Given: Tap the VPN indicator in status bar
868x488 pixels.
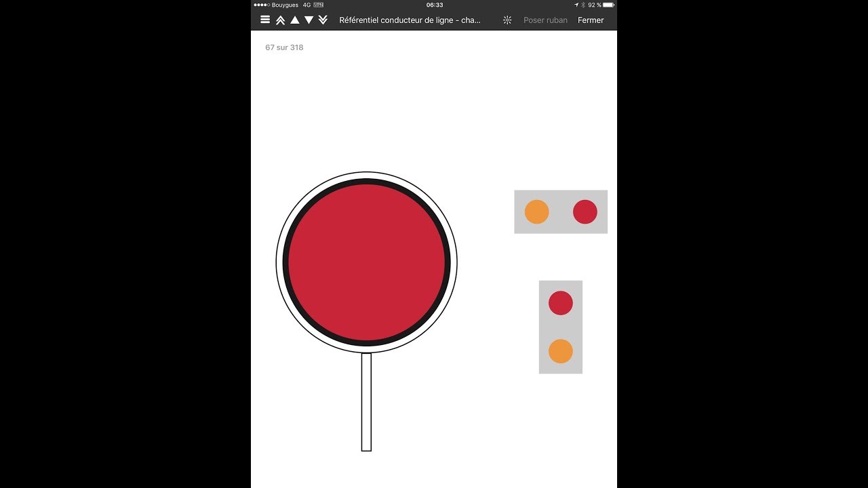Looking at the screenshot, I should point(319,5).
